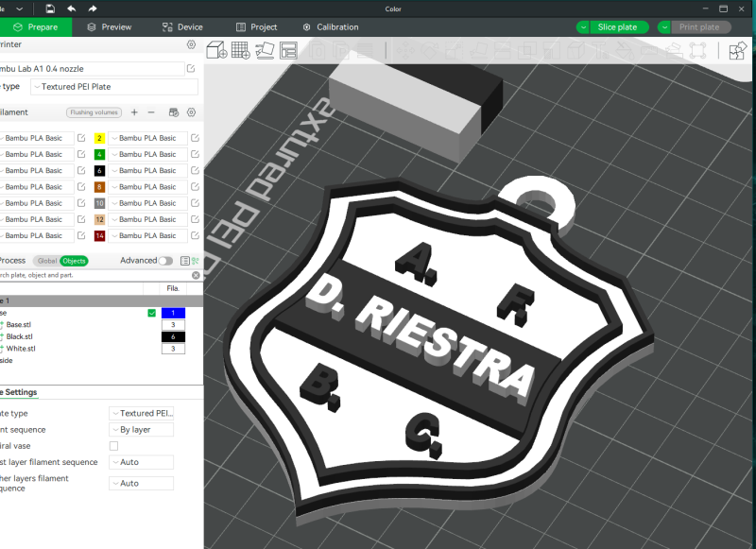Open first layer filament sequence Auto dropdown

click(141, 462)
